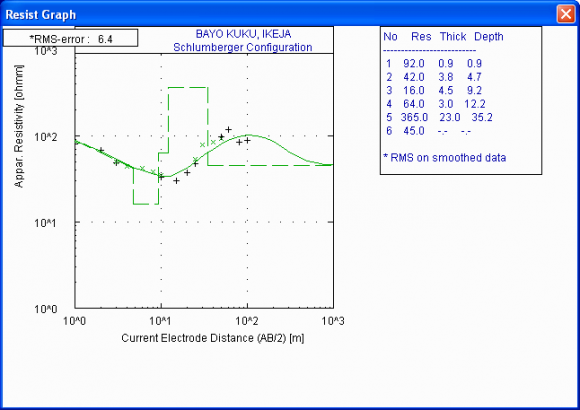Click layer 1 resistivity value 92.0

(414, 63)
